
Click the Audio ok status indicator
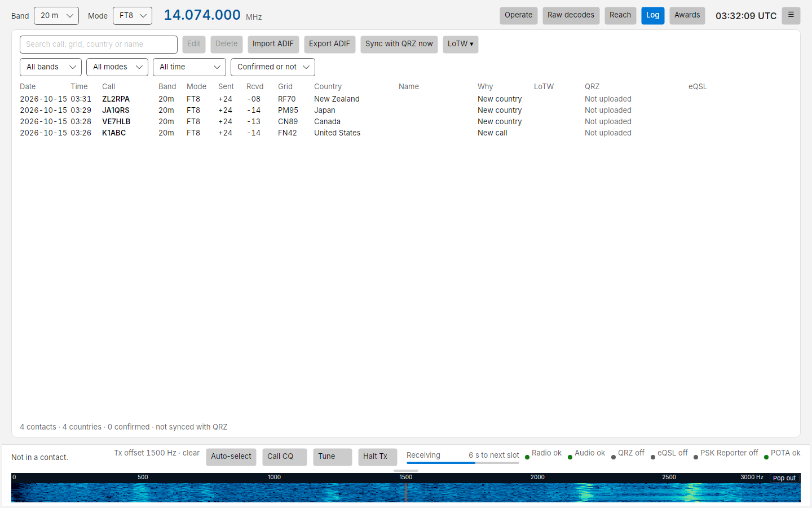(x=586, y=453)
